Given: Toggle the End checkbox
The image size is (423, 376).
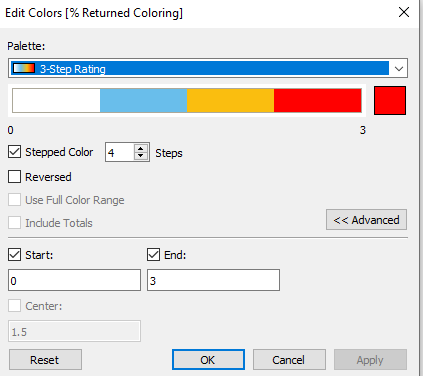Looking at the screenshot, I should pyautogui.click(x=153, y=255).
